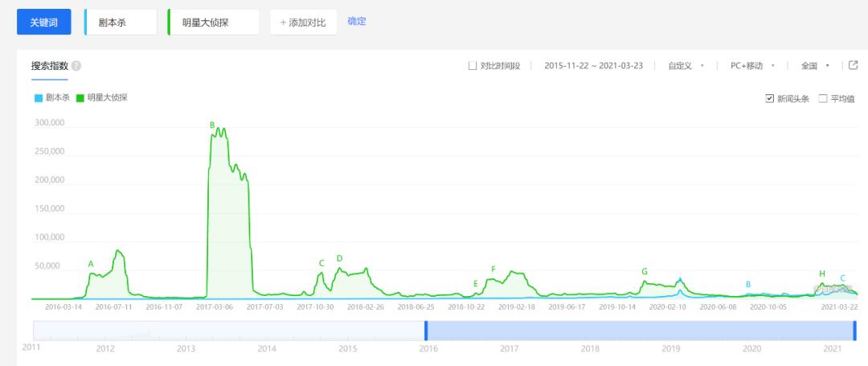Screen dimensions: 868x366
Task: Open the PC+移动 device dropdown
Action: [x=751, y=66]
